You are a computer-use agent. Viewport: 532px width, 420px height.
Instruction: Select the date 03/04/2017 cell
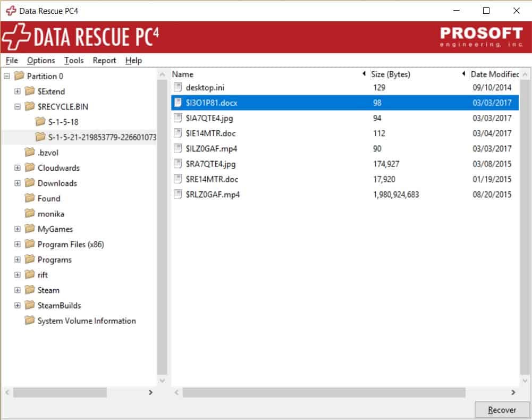coord(492,133)
